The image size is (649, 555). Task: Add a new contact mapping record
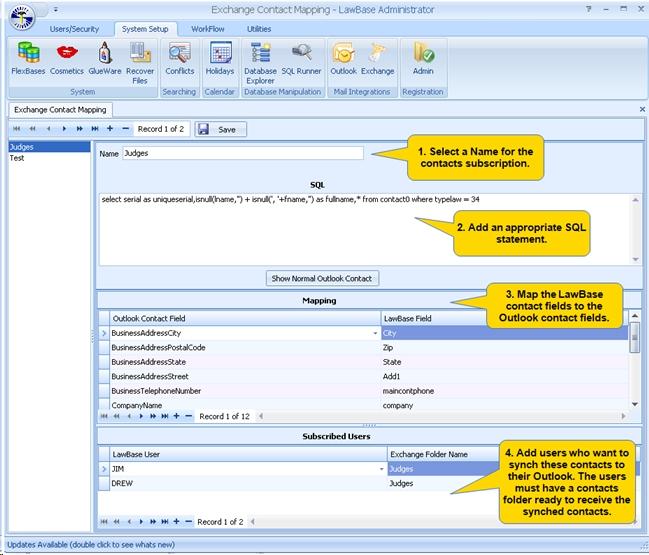coord(110,129)
